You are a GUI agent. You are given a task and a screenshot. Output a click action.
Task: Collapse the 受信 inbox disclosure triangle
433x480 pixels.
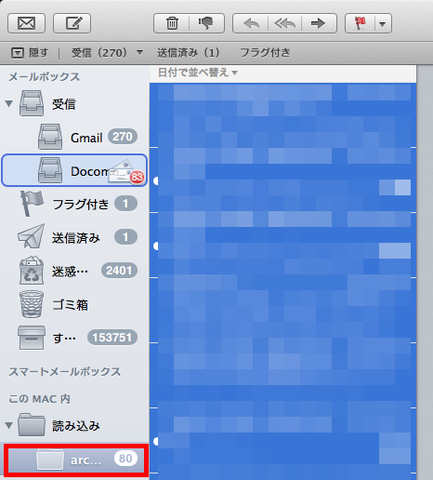9,104
